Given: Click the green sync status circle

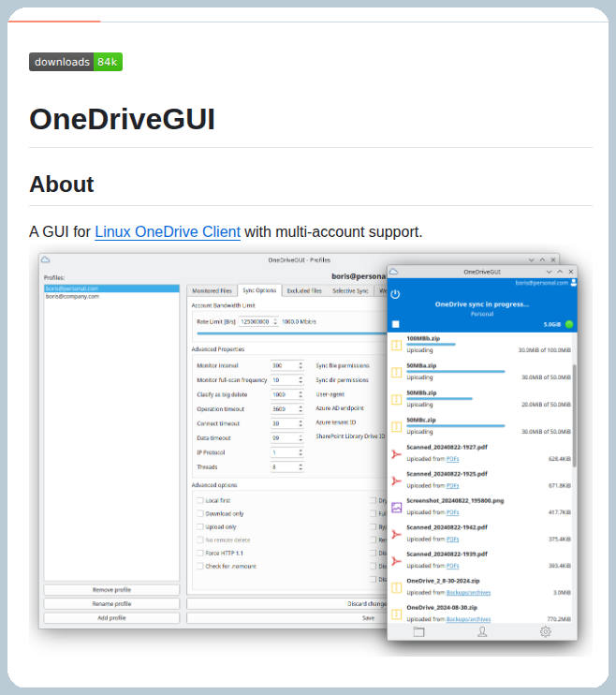Looking at the screenshot, I should pyautogui.click(x=569, y=324).
